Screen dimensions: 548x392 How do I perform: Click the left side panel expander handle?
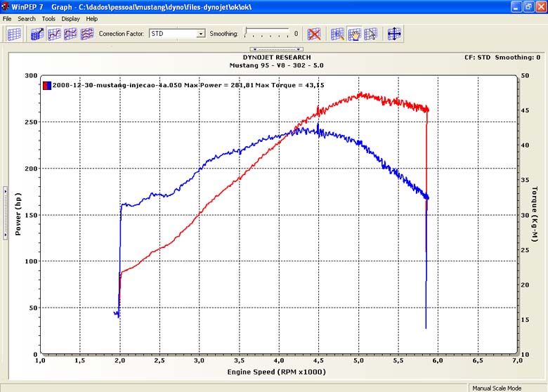[x=5, y=213]
